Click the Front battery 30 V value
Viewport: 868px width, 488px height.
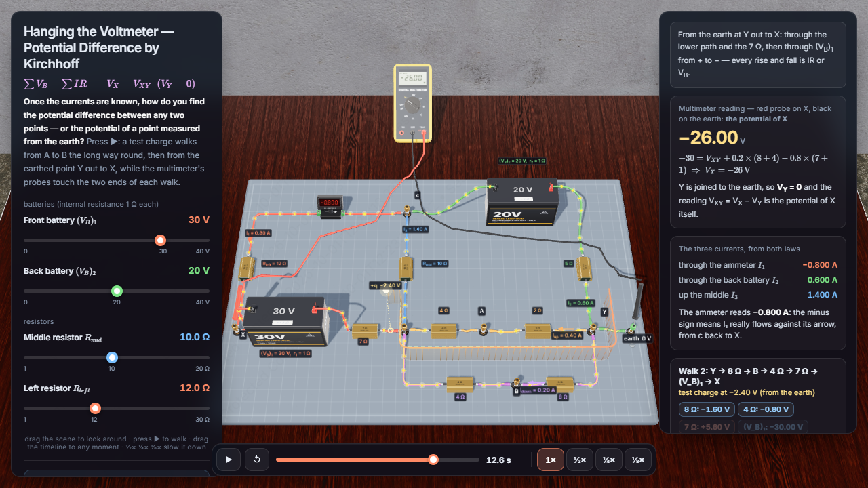point(199,220)
